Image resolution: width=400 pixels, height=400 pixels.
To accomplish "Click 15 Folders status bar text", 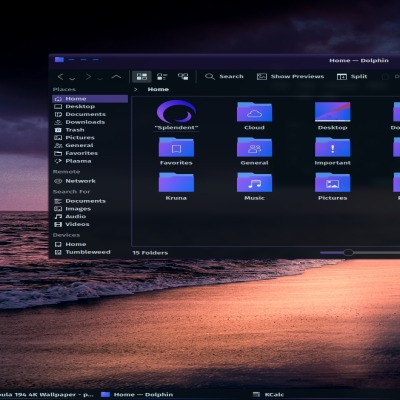I will pyautogui.click(x=150, y=253).
